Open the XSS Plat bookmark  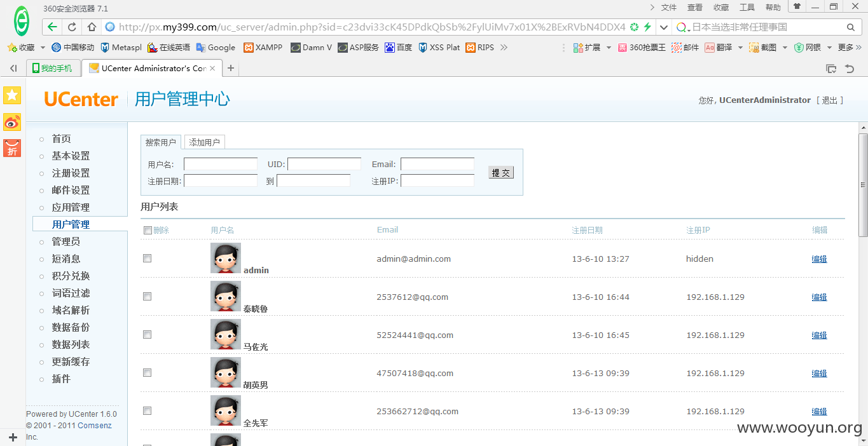(439, 48)
